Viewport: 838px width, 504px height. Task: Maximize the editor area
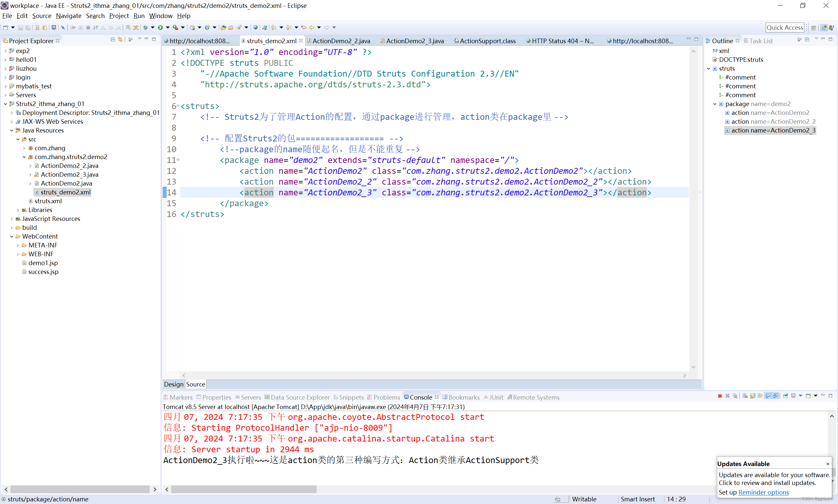[696, 39]
